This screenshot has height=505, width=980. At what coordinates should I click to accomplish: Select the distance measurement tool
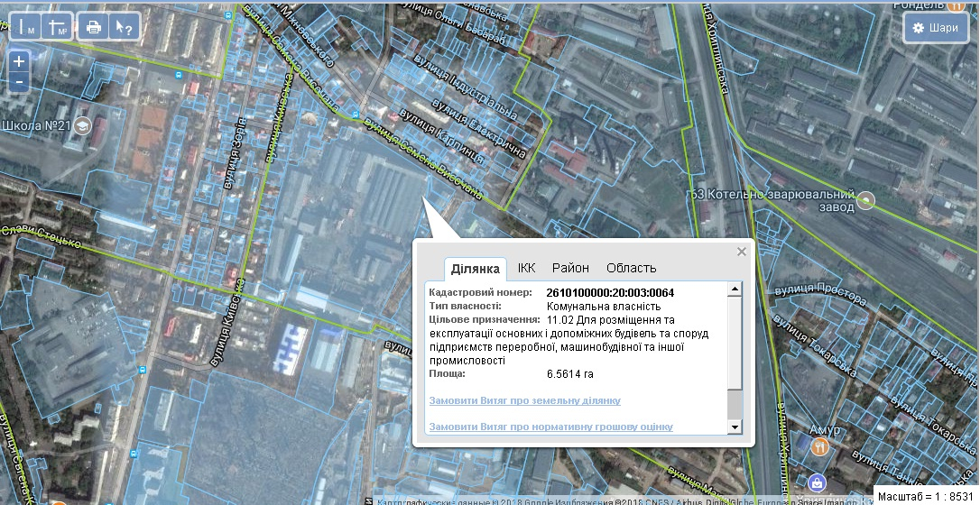click(x=27, y=27)
